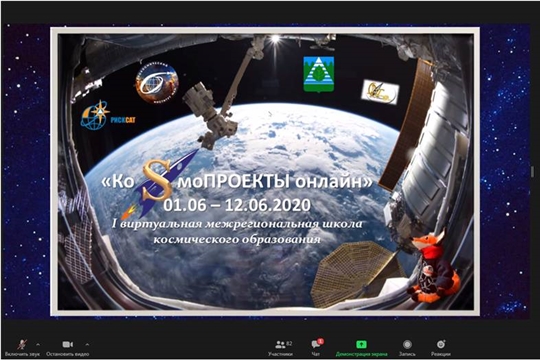Start recording with Запись button

click(x=407, y=348)
